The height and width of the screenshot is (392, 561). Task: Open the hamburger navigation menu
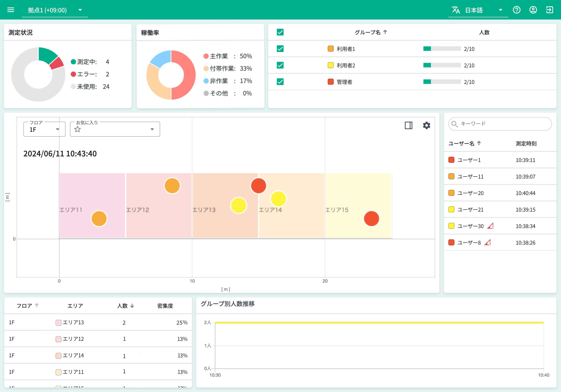click(11, 10)
